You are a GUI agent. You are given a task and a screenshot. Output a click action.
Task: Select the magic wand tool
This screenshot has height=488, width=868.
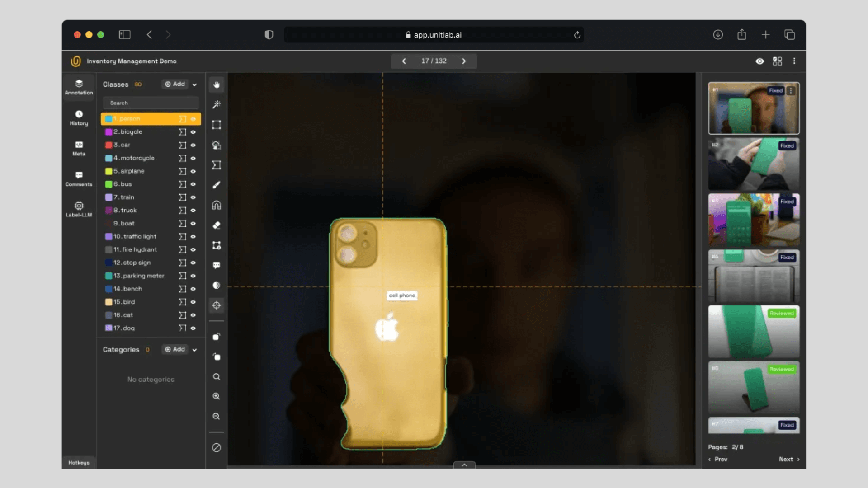[x=217, y=105]
